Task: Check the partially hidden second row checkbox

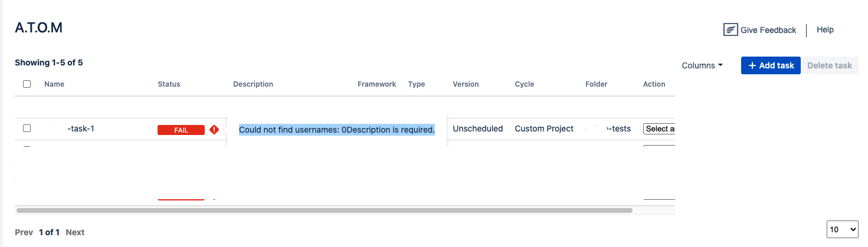Action: [x=27, y=147]
